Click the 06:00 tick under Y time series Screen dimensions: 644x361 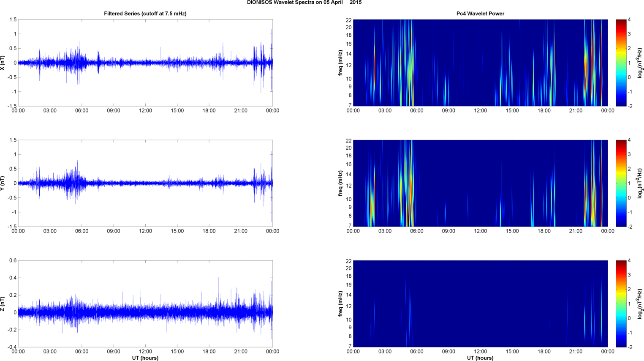[82, 231]
